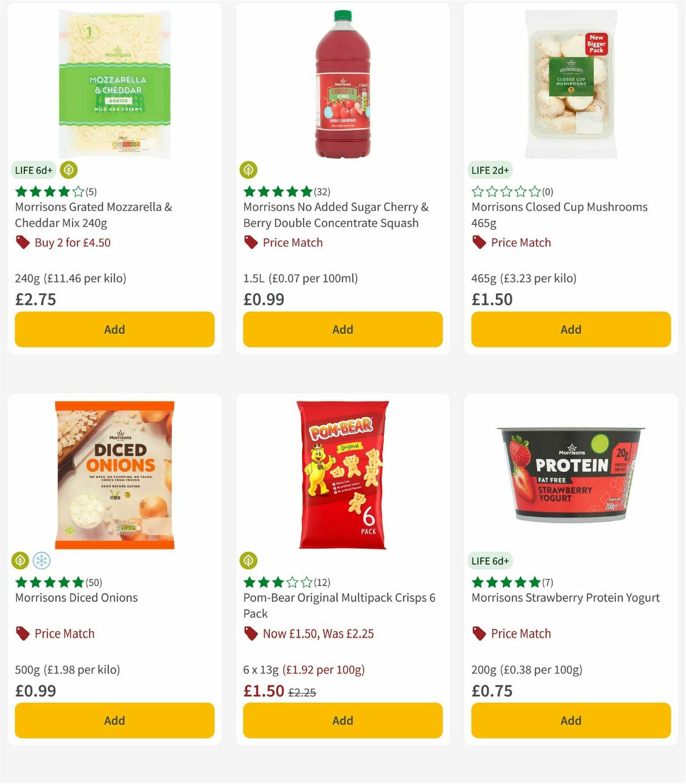Viewport: 686px width, 784px height.
Task: Add Diced Onions to basket
Action: click(114, 721)
